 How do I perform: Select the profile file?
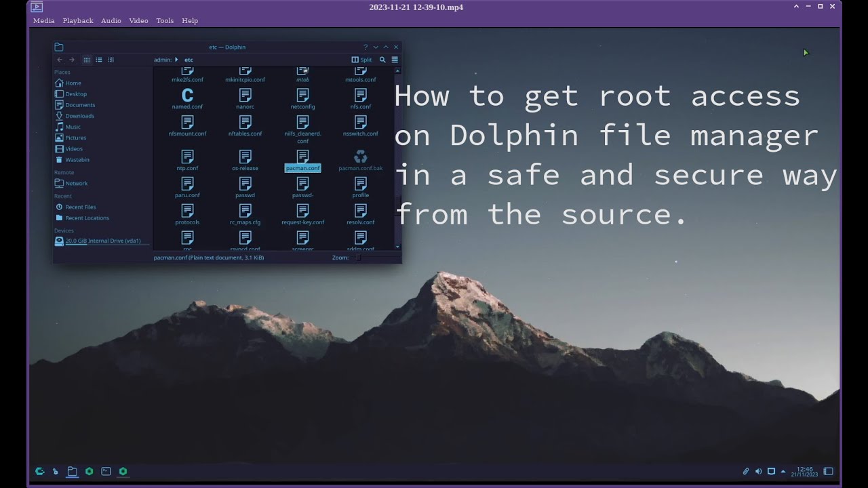pos(361,188)
